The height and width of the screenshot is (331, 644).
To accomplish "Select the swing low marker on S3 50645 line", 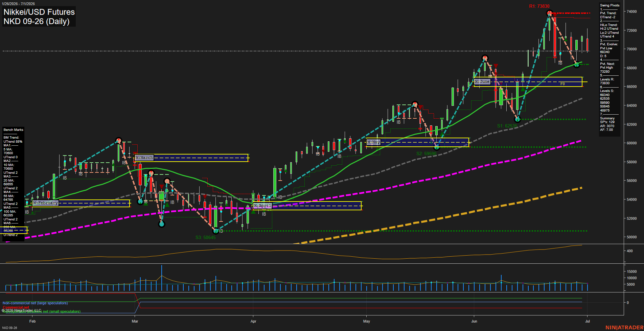I will click(x=216, y=231).
